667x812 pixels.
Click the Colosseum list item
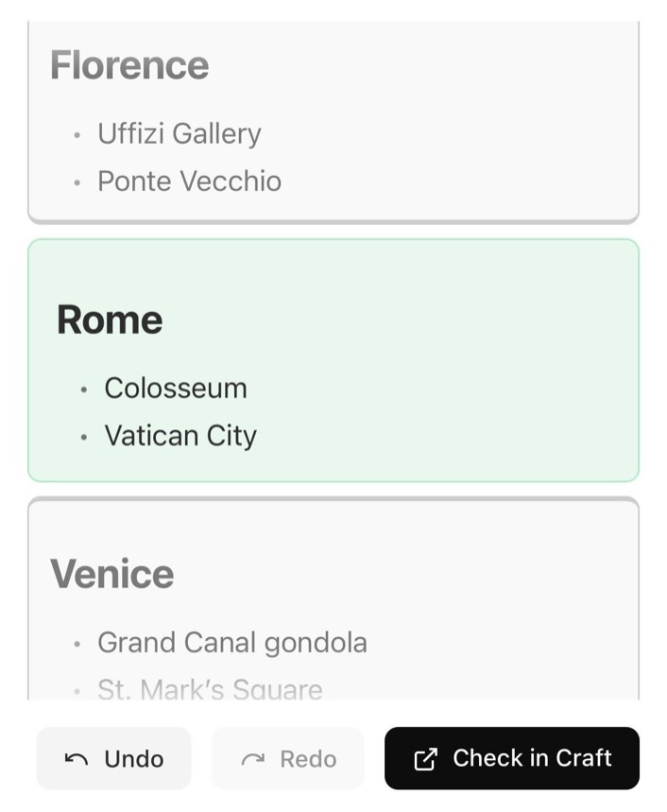176,388
